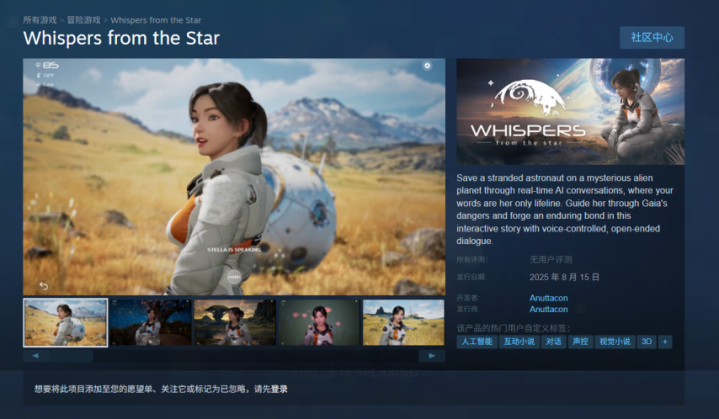Select the thumbnail with pink hearts

320,322
